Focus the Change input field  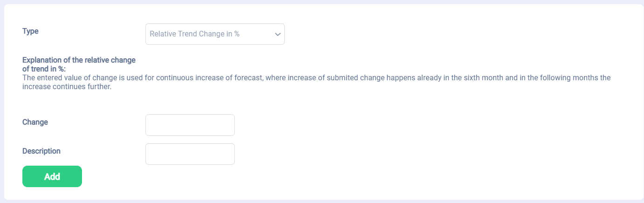click(190, 125)
